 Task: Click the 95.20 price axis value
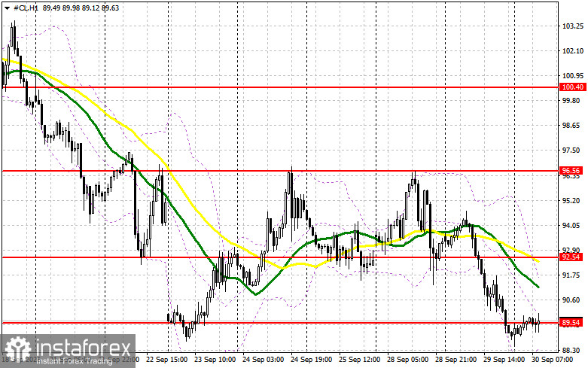pyautogui.click(x=573, y=200)
